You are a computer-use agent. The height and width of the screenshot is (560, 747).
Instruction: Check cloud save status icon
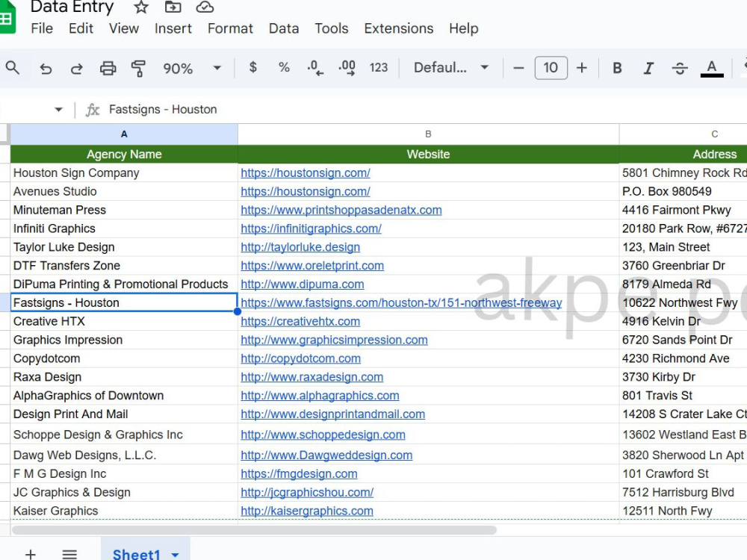coord(205,7)
